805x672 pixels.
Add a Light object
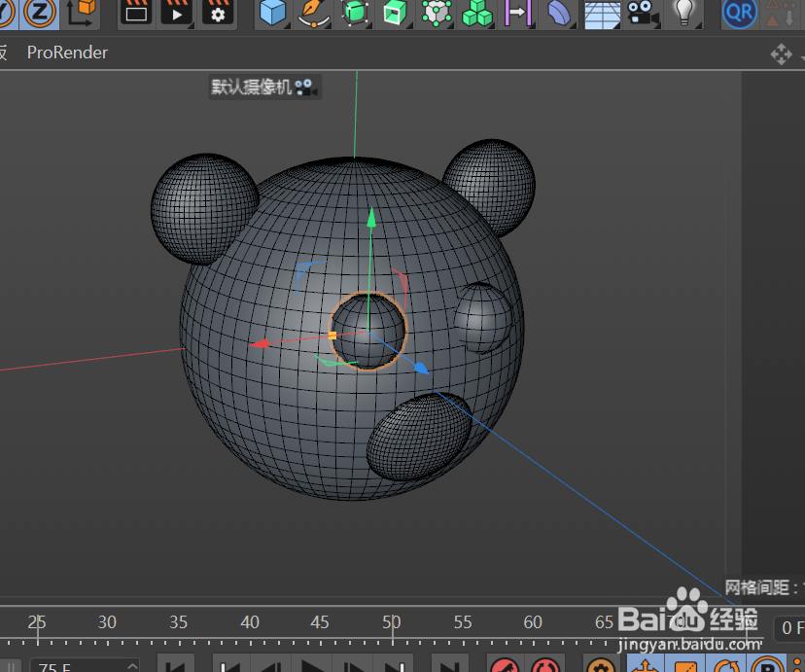[x=683, y=13]
